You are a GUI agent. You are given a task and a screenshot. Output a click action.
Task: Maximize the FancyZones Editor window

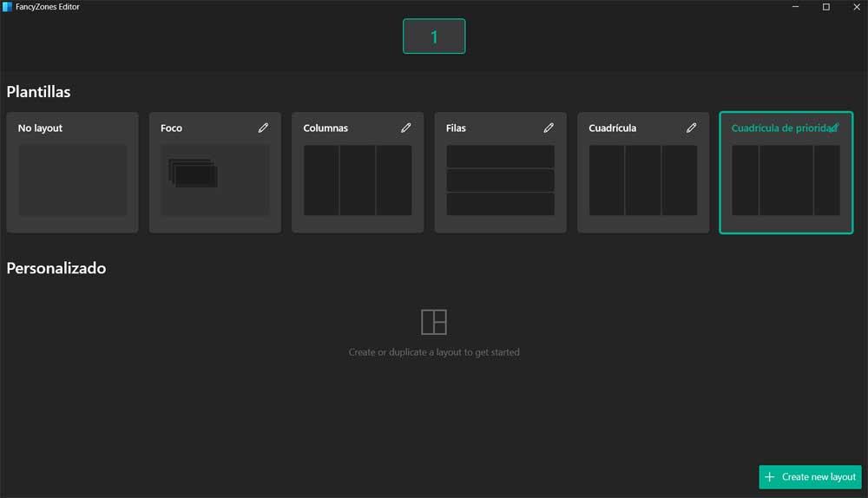coord(826,7)
